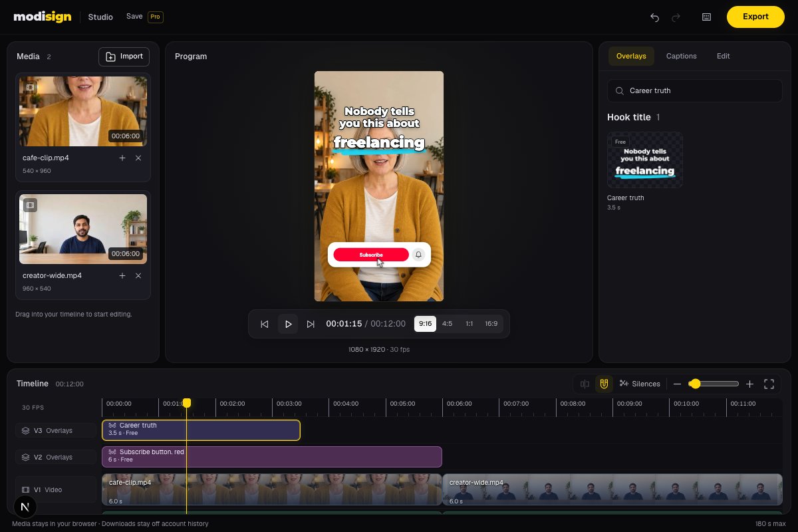Click the round N badge at bottom left
The height and width of the screenshot is (532, 798).
pos(25,507)
